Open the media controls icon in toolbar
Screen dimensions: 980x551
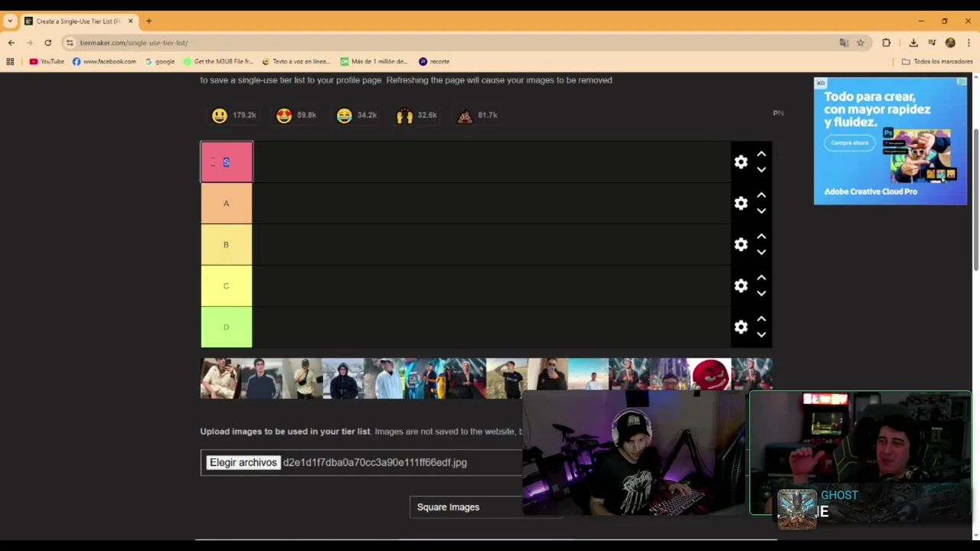[x=932, y=43]
